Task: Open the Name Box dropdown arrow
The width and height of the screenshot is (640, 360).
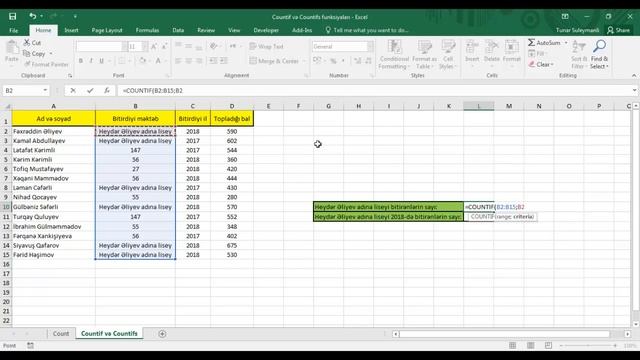Action: coord(45,91)
